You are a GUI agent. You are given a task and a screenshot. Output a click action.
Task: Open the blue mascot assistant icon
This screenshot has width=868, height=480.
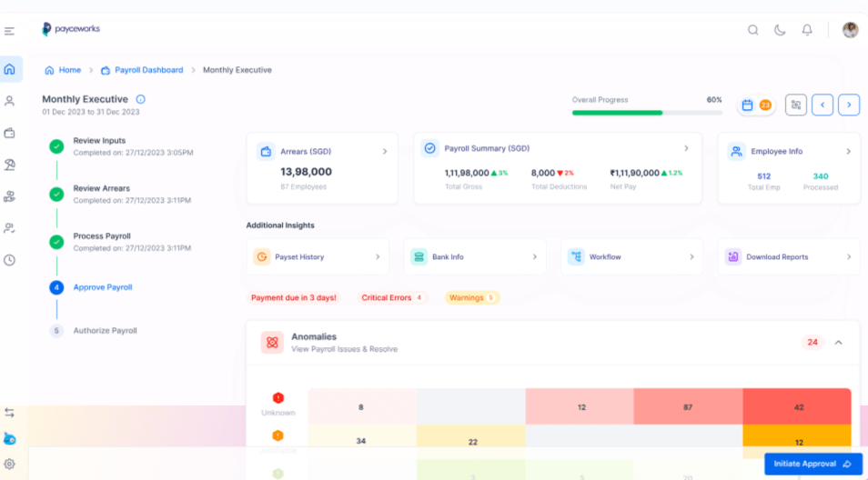(9, 438)
